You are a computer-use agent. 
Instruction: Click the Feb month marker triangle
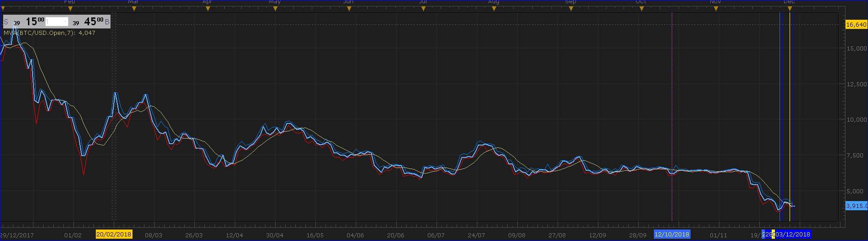[70, 8]
